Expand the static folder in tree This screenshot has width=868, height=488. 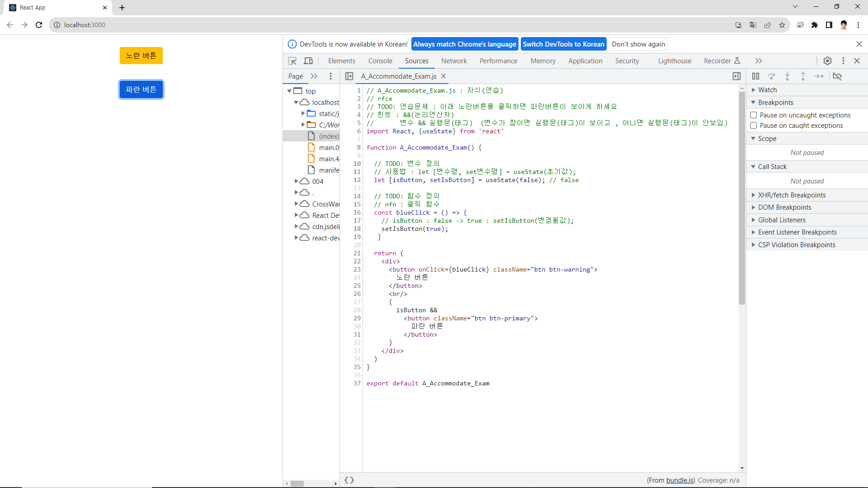(x=303, y=113)
